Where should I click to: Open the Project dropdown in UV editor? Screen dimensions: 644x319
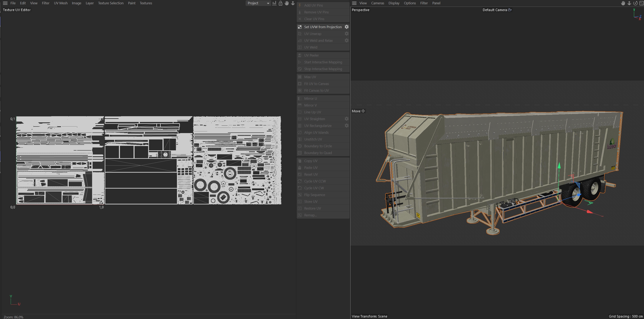pyautogui.click(x=258, y=3)
